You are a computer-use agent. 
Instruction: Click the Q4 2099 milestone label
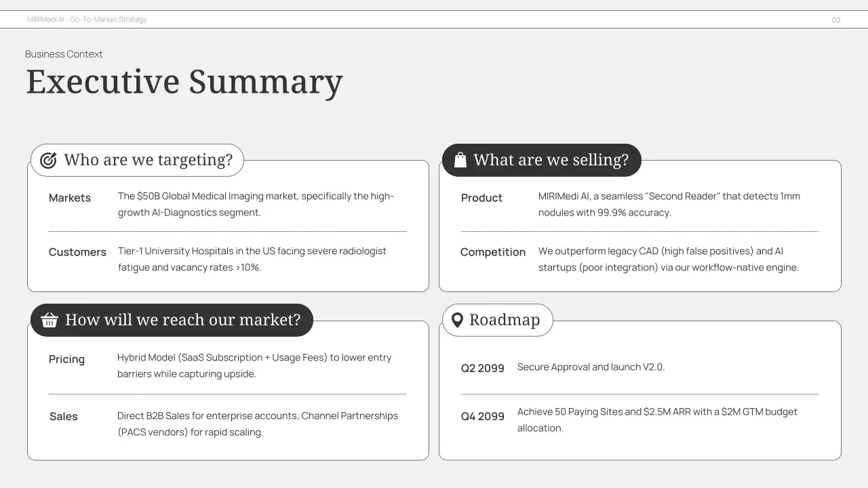(x=483, y=416)
